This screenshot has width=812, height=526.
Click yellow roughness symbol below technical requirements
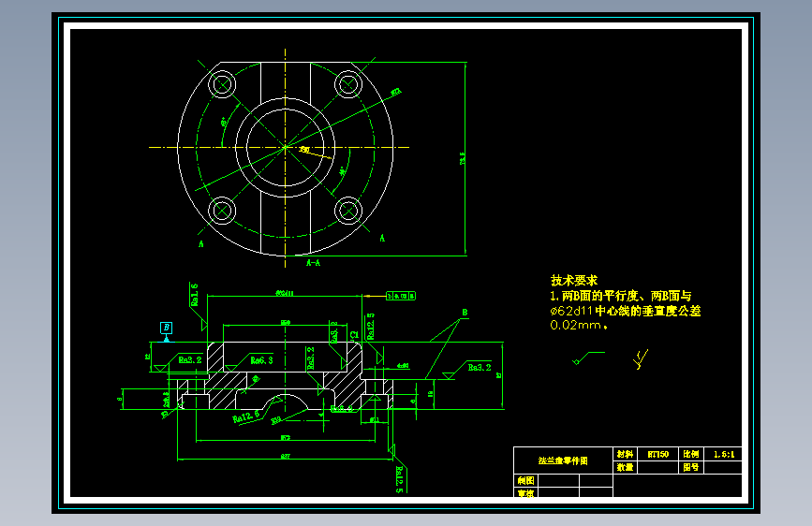point(641,359)
